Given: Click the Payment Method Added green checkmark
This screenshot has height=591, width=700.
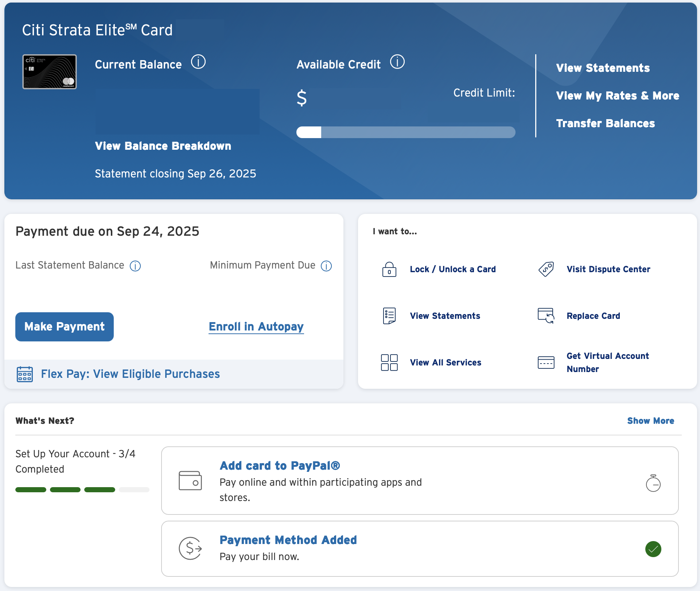Looking at the screenshot, I should coord(653,549).
